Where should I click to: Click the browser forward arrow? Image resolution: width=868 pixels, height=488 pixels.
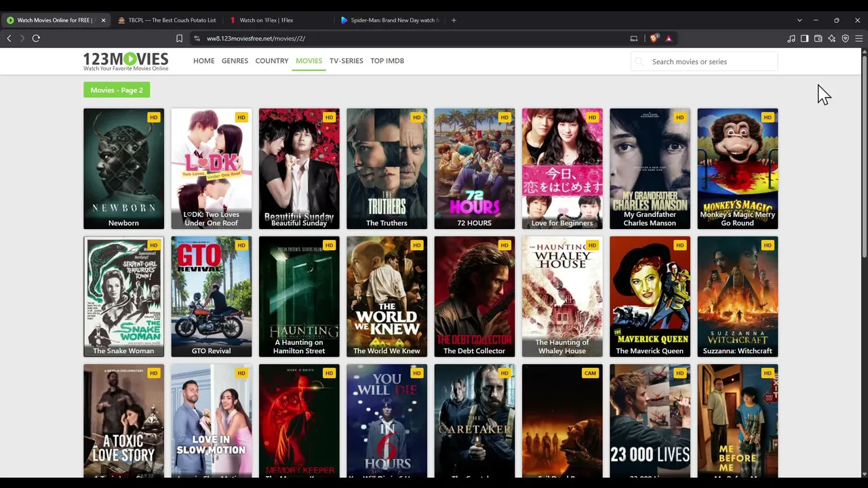click(22, 39)
